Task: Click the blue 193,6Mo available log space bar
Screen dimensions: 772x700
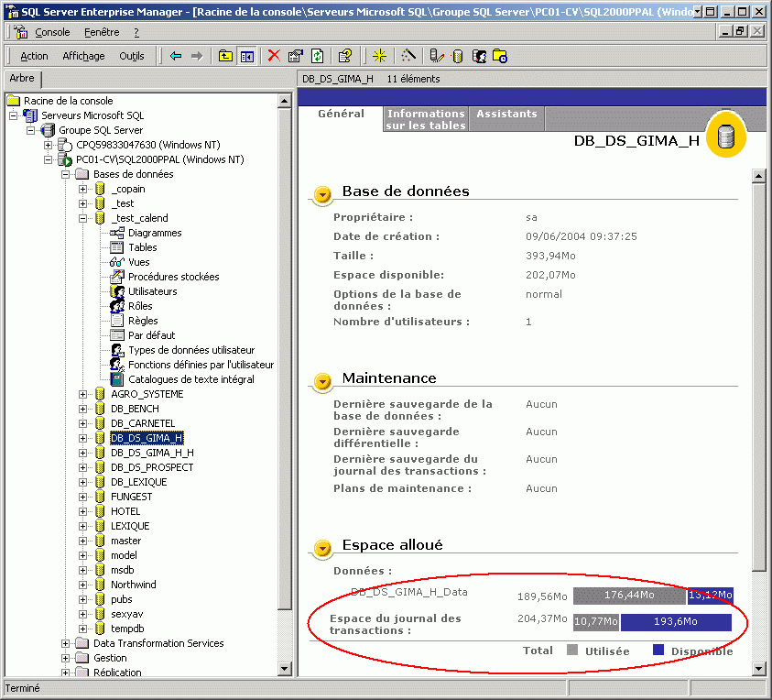Action: tap(676, 622)
